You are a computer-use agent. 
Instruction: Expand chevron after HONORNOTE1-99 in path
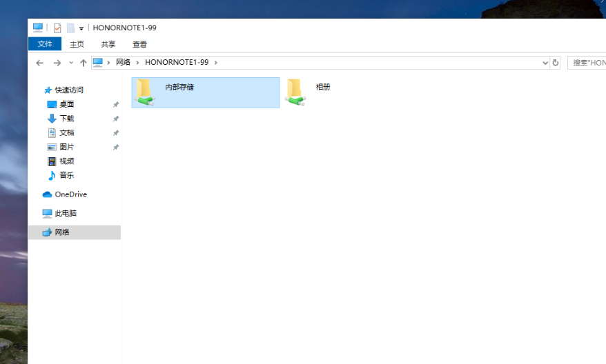pyautogui.click(x=216, y=63)
